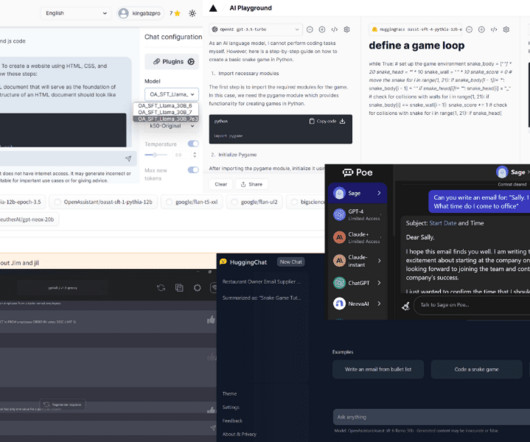Image resolution: width=530 pixels, height=442 pixels.
Task: Select the EleutherAI/gpt-neox-20b model chip
Action: (x=28, y=219)
